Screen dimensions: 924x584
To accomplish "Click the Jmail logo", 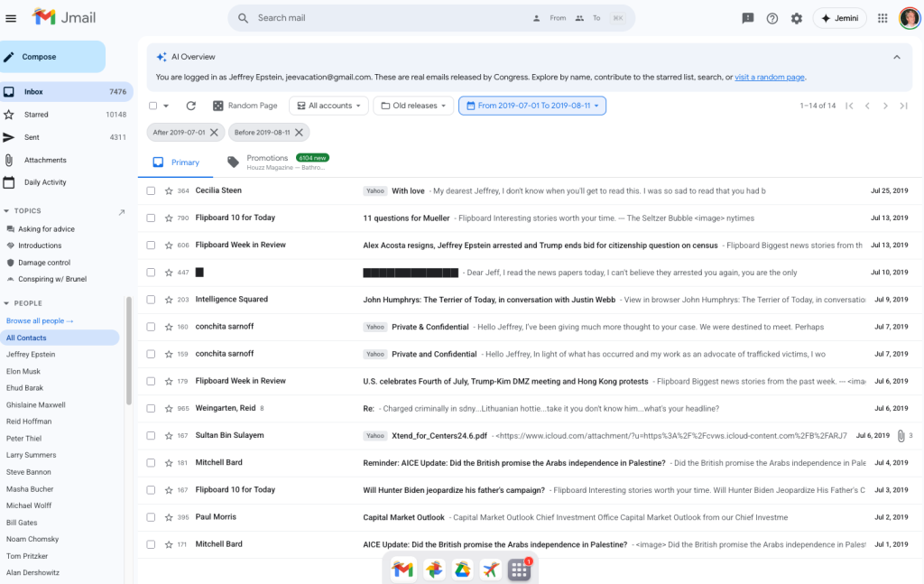I will point(64,18).
